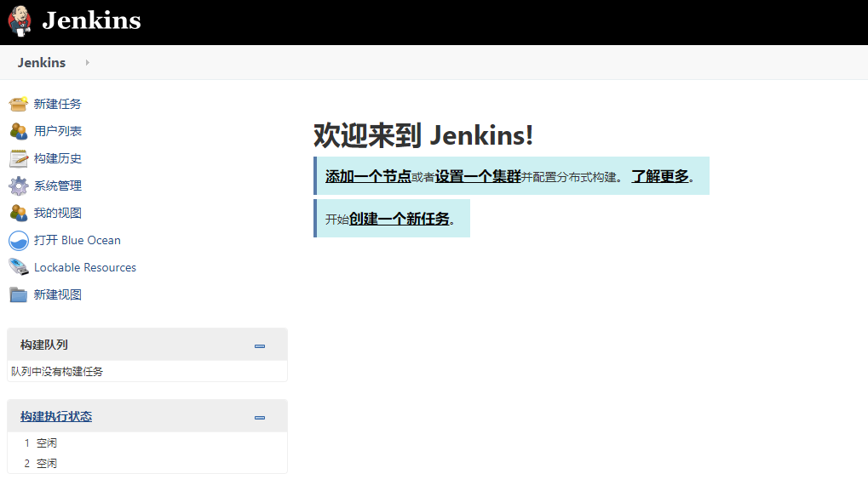Open 我的视图 in the sidebar
This screenshot has width=868, height=491.
[58, 213]
